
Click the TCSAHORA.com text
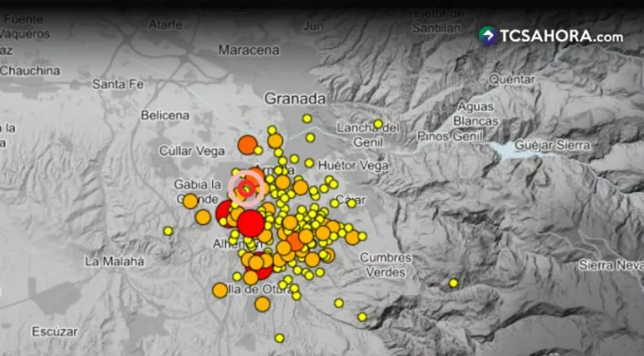coord(562,36)
